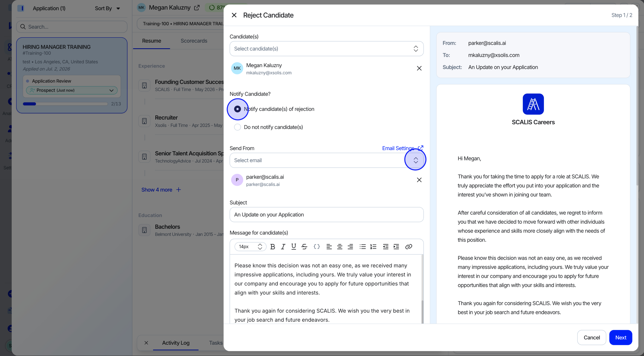Edit the Subject input field
Image resolution: width=644 pixels, height=356 pixels.
[327, 215]
